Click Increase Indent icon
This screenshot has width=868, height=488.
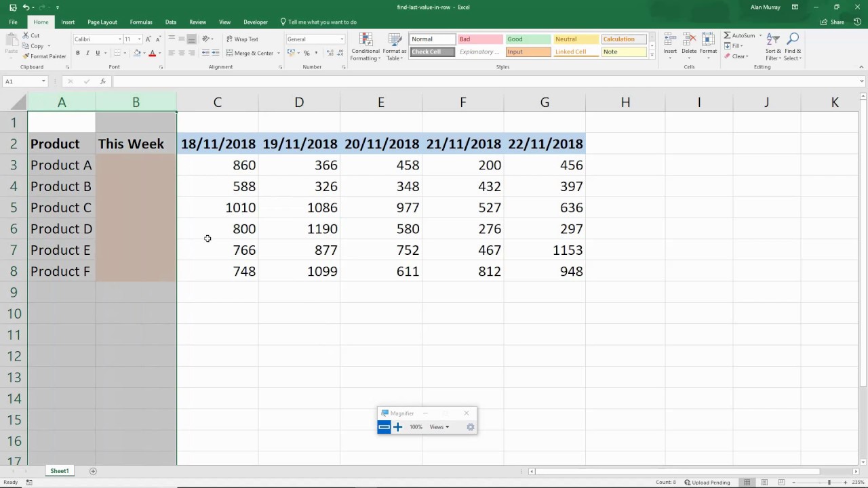(215, 53)
